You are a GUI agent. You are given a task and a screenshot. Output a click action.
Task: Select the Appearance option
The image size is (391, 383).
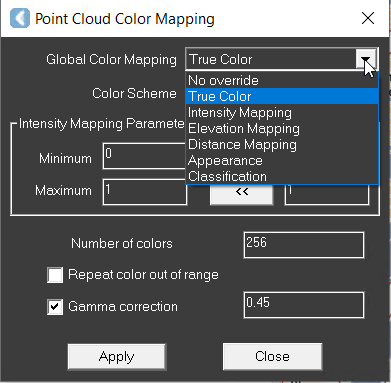pos(282,160)
